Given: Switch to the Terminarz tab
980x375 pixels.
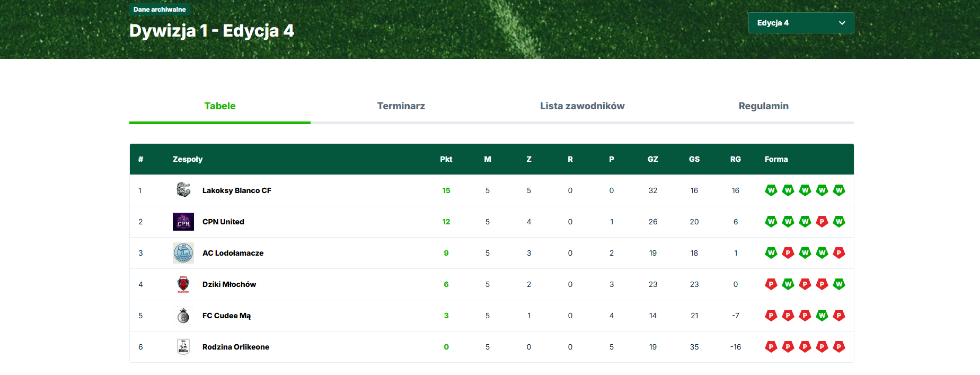Looking at the screenshot, I should pyautogui.click(x=401, y=106).
